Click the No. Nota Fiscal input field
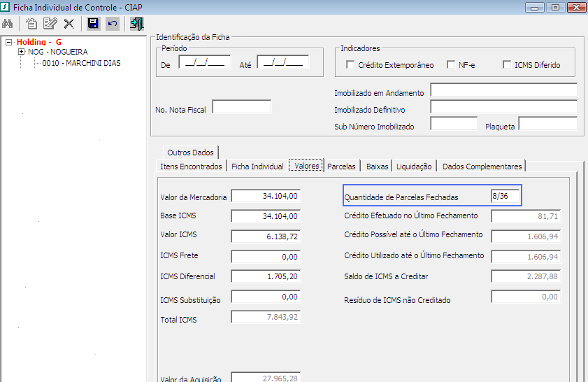This screenshot has width=588, height=382. tap(241, 107)
